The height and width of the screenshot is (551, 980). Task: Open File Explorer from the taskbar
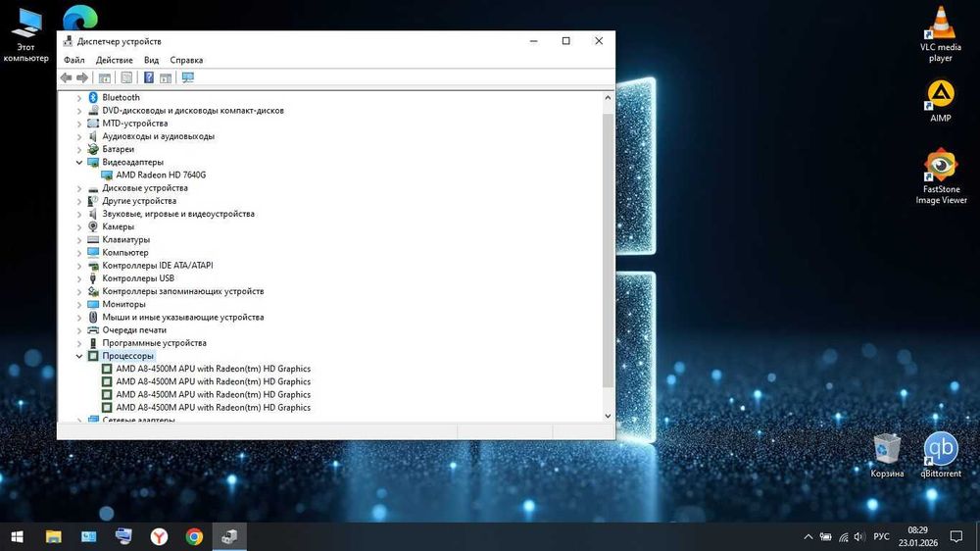[53, 536]
